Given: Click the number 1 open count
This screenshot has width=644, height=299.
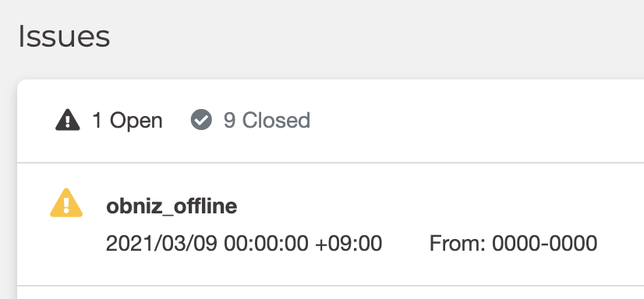Looking at the screenshot, I should tap(97, 121).
